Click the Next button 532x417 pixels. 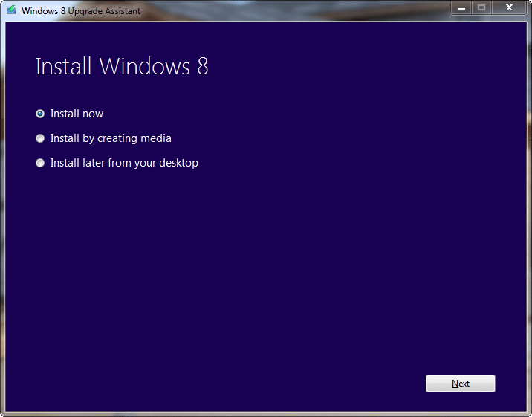[461, 384]
